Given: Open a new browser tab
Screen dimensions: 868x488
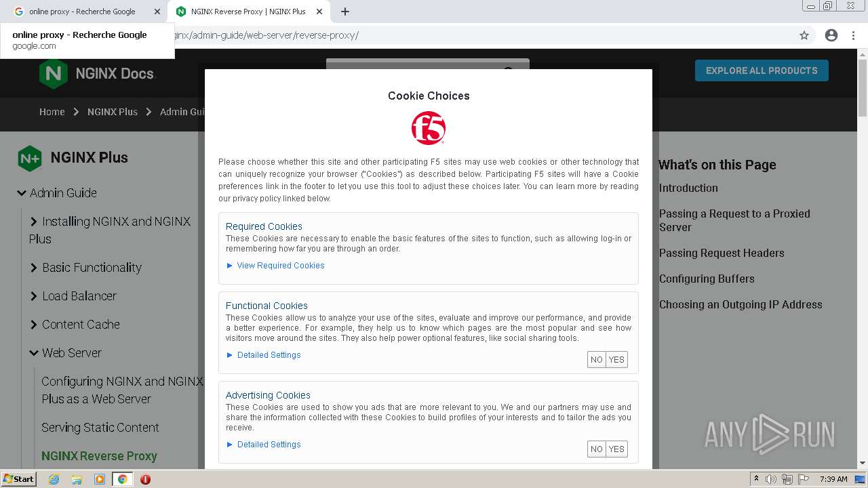Looking at the screenshot, I should [345, 12].
